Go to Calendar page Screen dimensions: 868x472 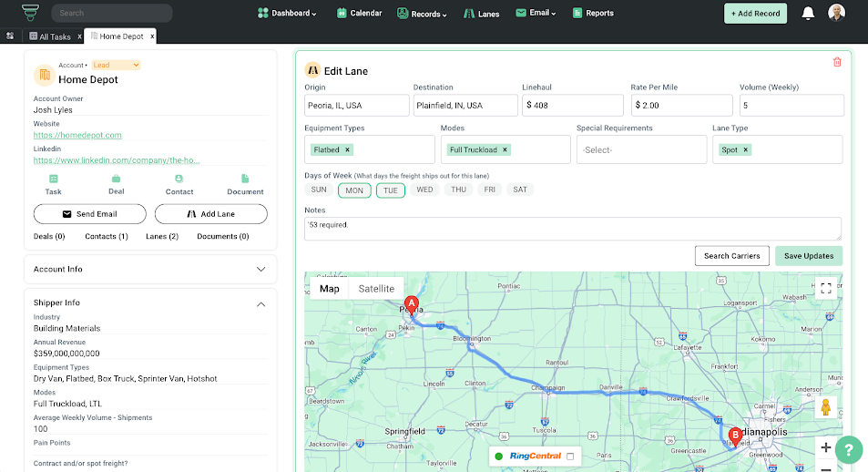point(359,13)
